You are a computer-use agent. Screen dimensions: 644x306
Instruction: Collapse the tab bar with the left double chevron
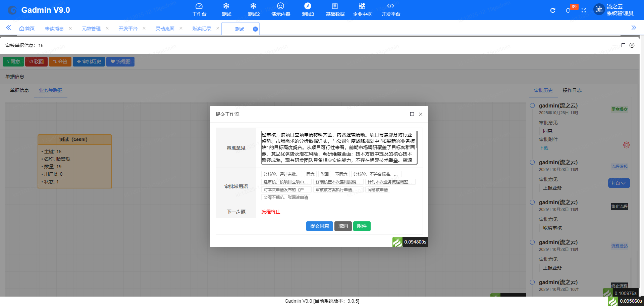[x=8, y=28]
